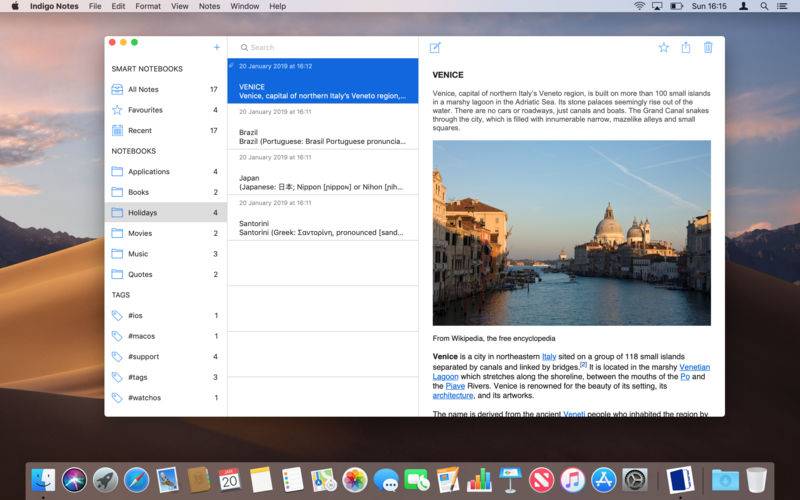
Task: Open the Japan note in list
Action: (x=322, y=172)
